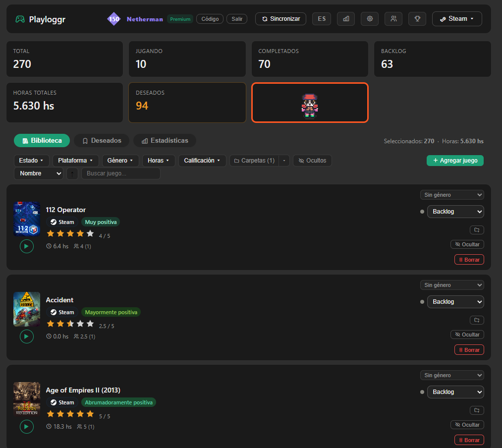This screenshot has width=502, height=448.
Task: Open the stats bar-chart icon in header
Action: click(x=346, y=19)
